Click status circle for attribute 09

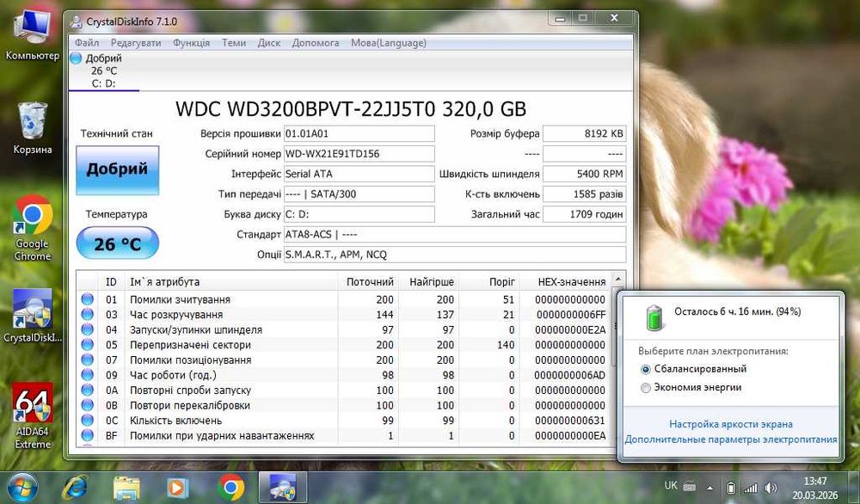pos(87,375)
